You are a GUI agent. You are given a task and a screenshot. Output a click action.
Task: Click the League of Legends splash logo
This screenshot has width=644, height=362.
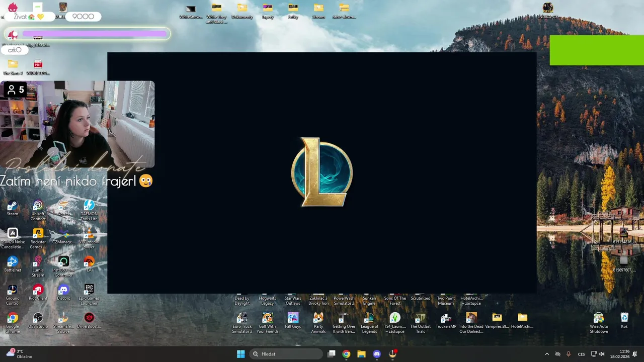click(322, 172)
